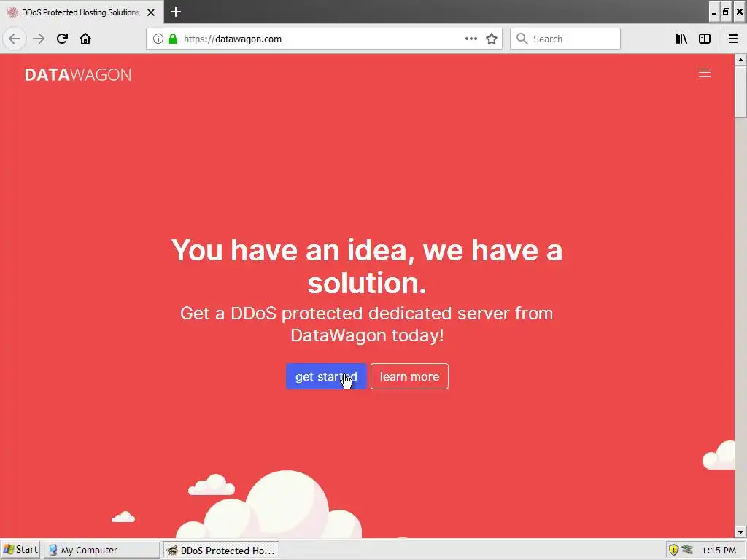The image size is (747, 560).
Task: Restore down the browser window
Action: [726, 12]
